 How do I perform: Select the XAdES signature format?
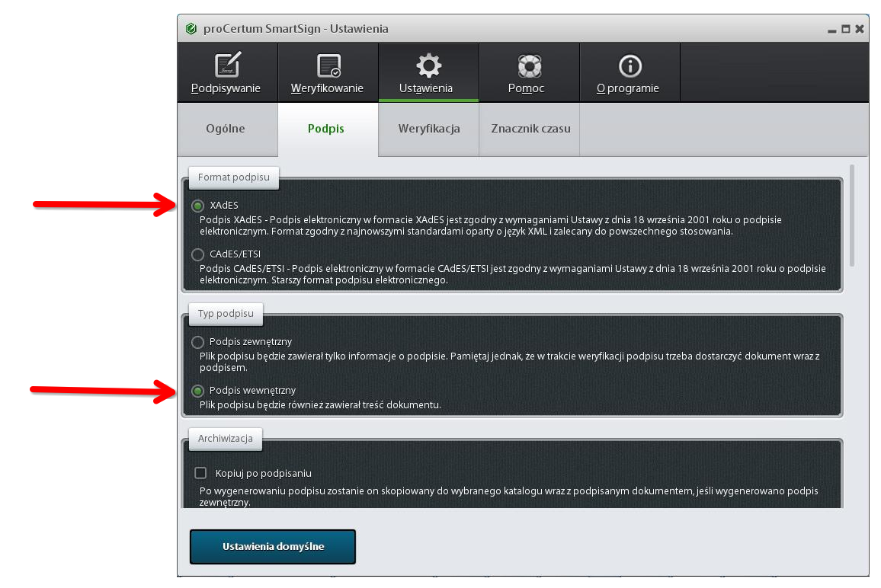(198, 206)
